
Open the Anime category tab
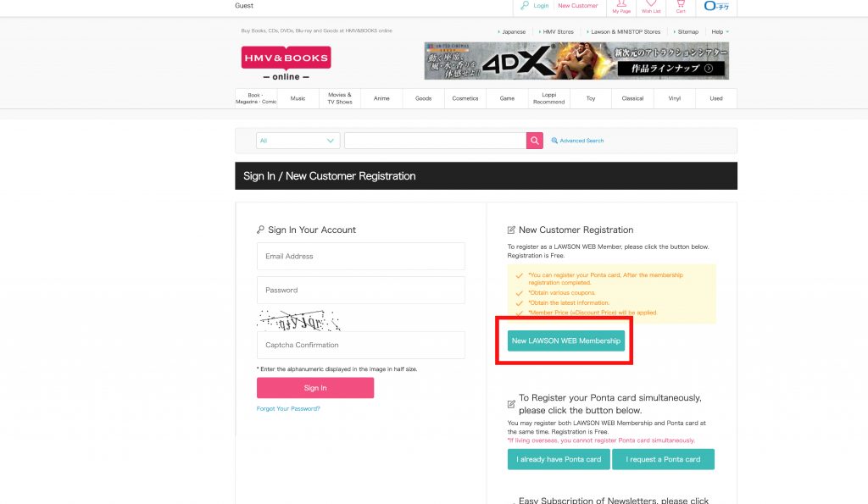tap(381, 98)
